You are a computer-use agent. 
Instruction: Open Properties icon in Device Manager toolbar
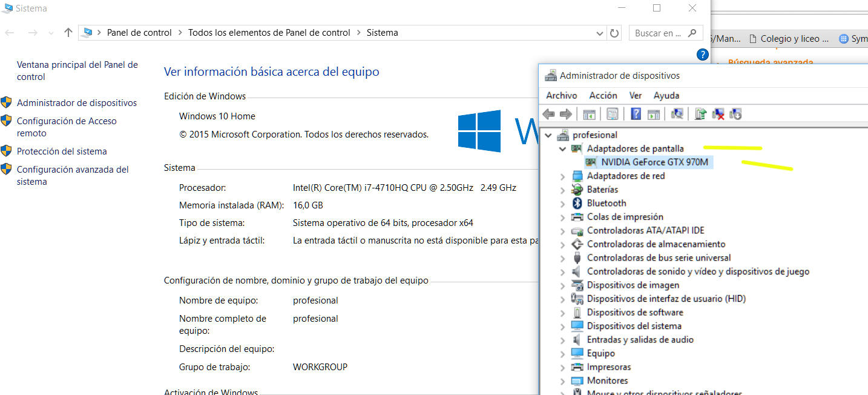612,114
